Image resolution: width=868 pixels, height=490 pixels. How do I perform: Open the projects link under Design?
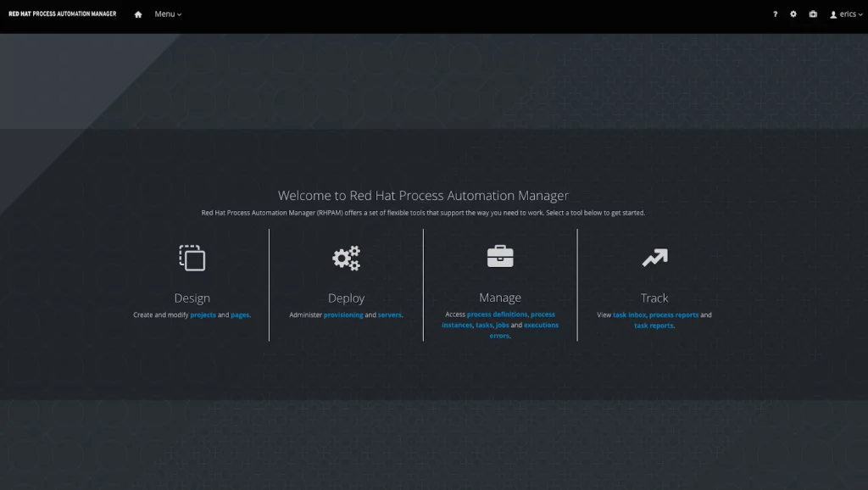pos(203,315)
